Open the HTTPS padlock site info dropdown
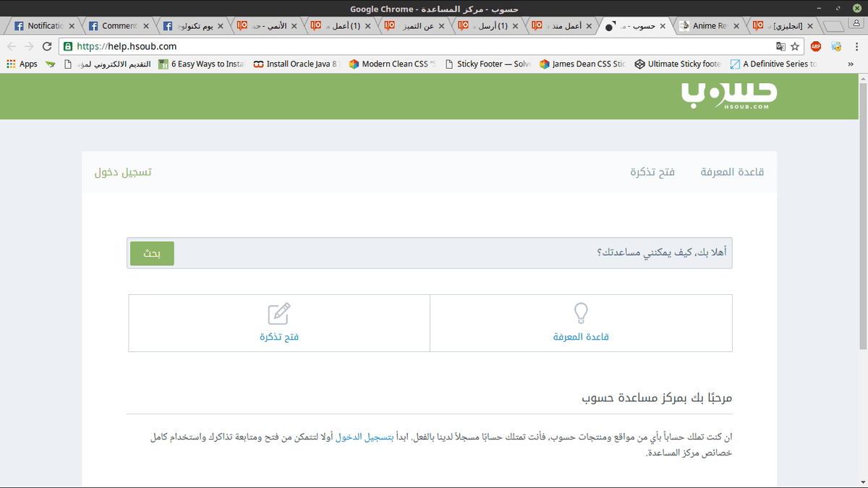The image size is (868, 488). pos(67,45)
